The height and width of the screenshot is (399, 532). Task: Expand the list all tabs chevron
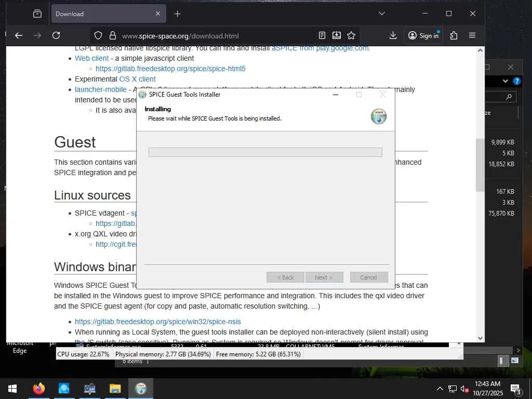point(382,14)
